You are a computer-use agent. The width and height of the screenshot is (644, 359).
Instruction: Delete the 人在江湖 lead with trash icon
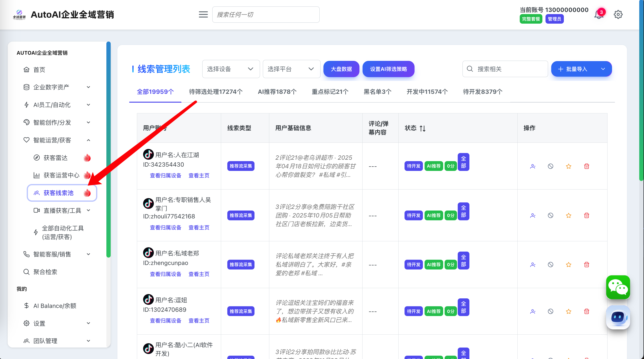(587, 166)
